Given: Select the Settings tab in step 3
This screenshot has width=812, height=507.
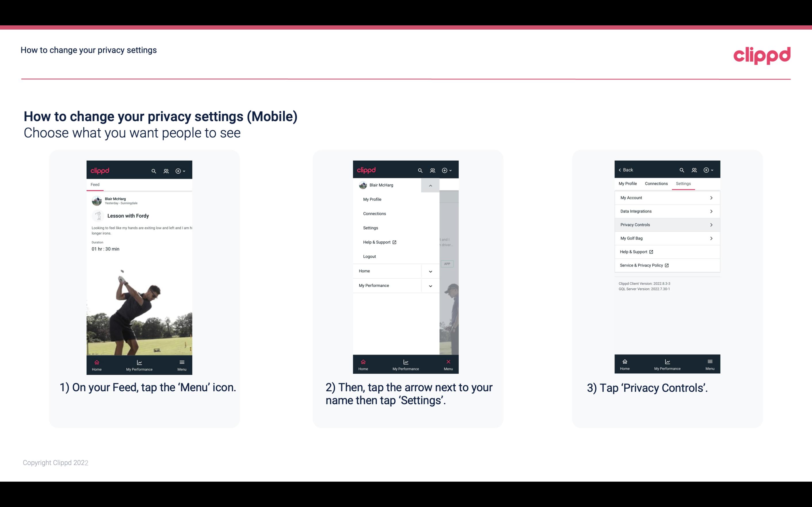Looking at the screenshot, I should [683, 183].
